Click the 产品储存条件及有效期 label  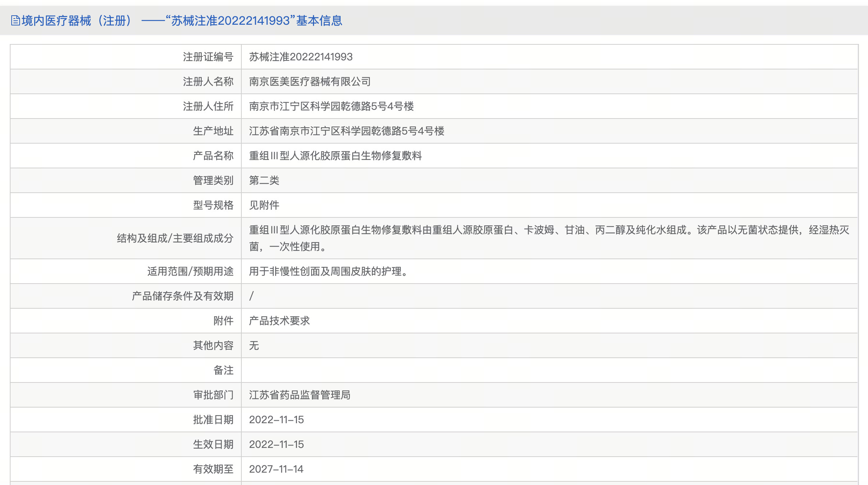coord(182,296)
